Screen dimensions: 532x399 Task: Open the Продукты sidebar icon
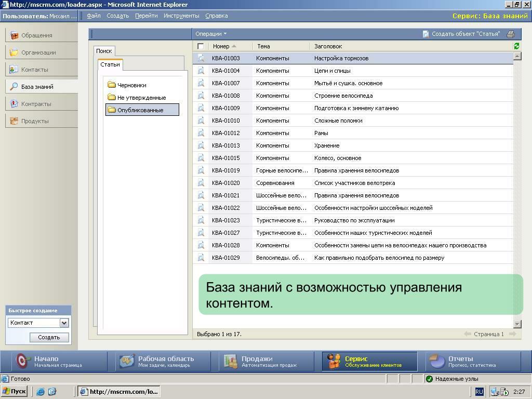click(14, 121)
